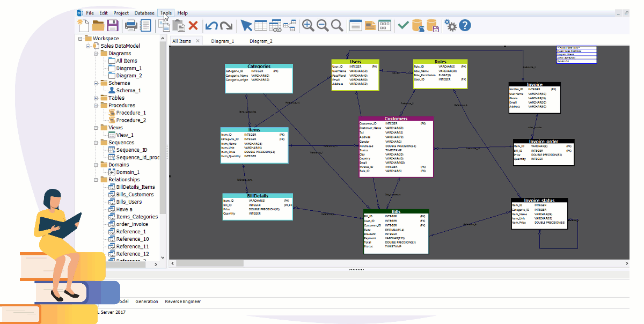Click the blue Help question mark icon

click(465, 25)
